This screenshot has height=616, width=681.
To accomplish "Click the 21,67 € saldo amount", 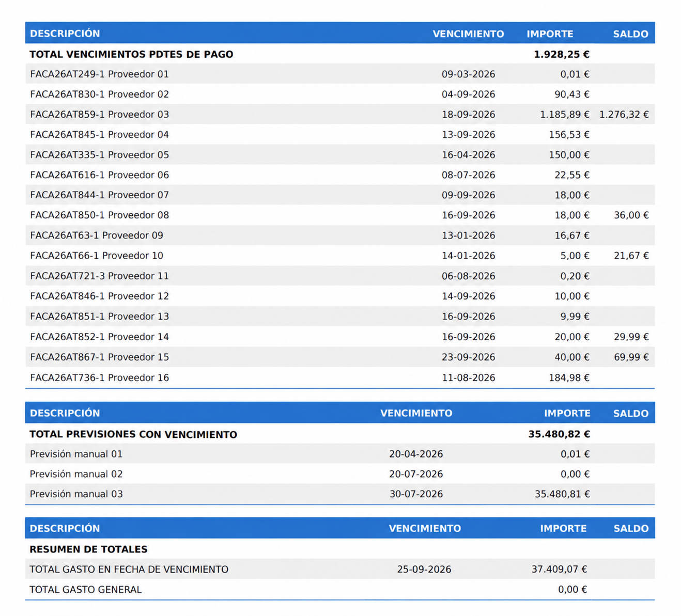I will pos(631,256).
